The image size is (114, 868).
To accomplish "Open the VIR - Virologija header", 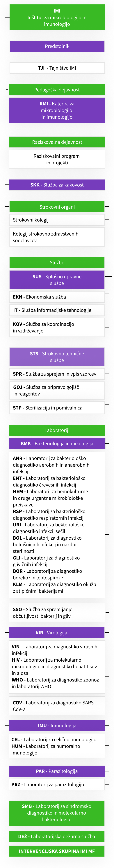I will click(x=57, y=632).
